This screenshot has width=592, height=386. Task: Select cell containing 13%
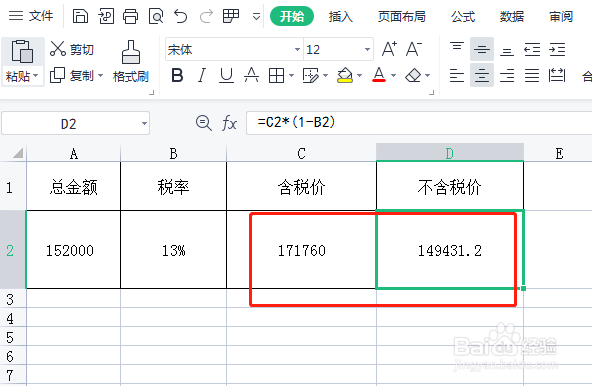point(173,250)
